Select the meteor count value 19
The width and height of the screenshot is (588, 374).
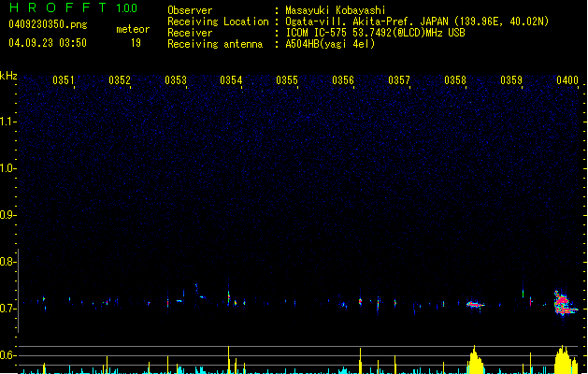[136, 43]
